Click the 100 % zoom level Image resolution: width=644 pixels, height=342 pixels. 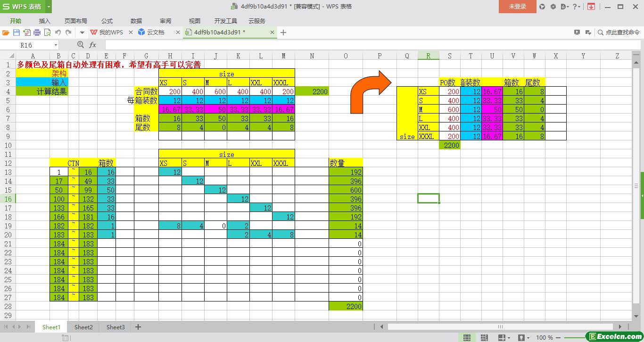pos(545,338)
